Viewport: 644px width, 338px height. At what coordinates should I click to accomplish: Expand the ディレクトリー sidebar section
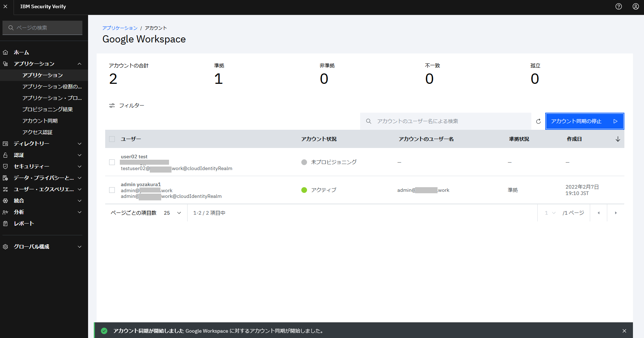[x=80, y=144]
